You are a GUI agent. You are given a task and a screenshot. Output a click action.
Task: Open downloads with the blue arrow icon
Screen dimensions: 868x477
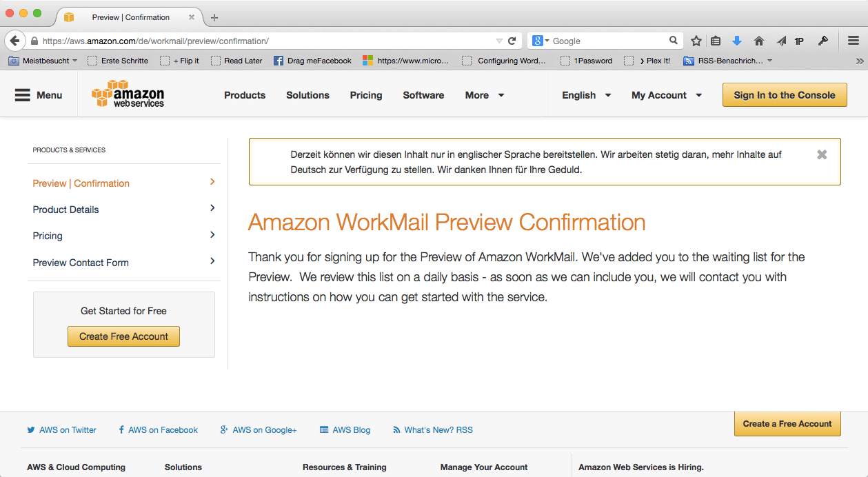coord(737,41)
